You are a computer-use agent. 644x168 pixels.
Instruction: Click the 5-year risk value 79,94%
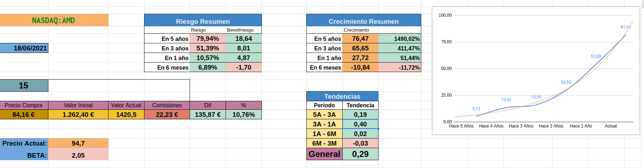[x=207, y=39]
